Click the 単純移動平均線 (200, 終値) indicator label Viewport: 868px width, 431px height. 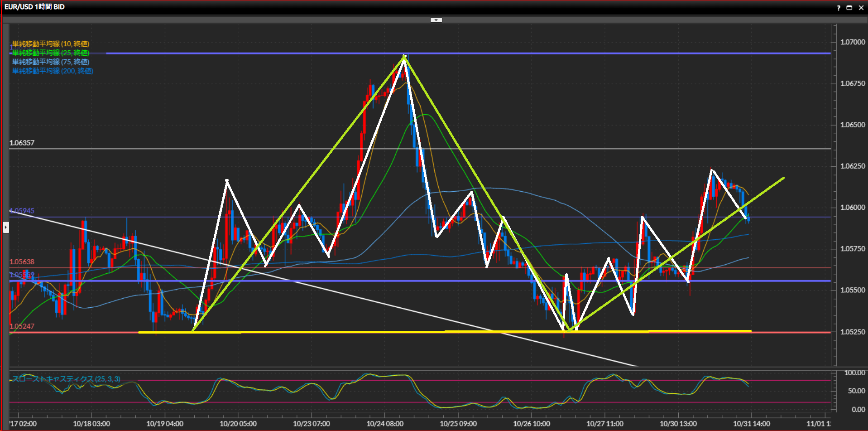tap(53, 71)
